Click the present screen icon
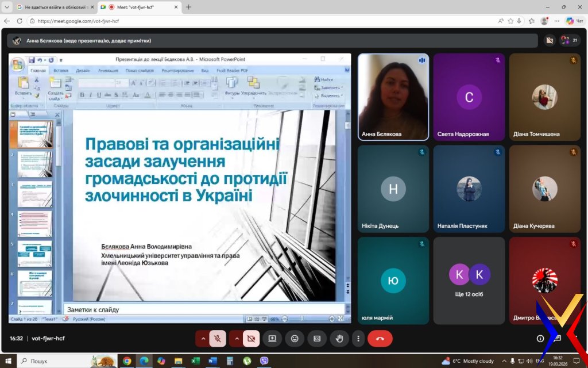Viewport: 588px width, 368px height. [x=272, y=339]
